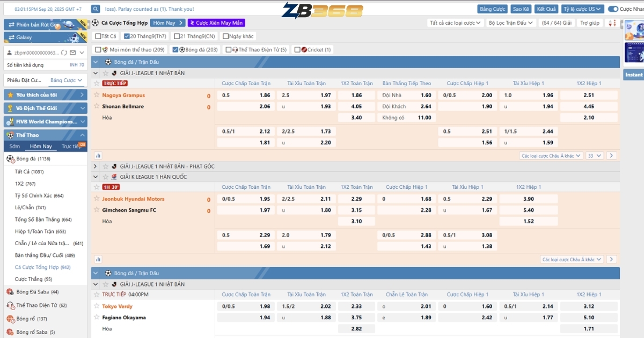Open Bóng rổ Saba sidebar icon

coord(10,332)
